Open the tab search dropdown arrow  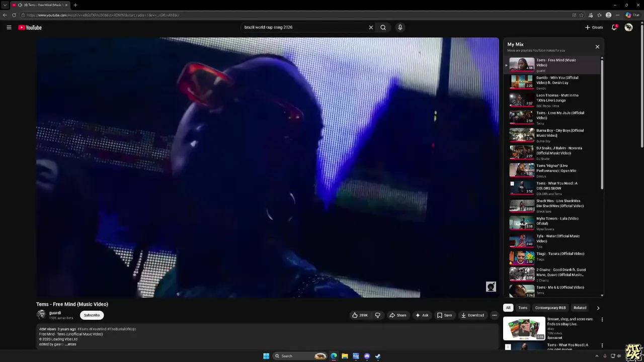(5, 5)
